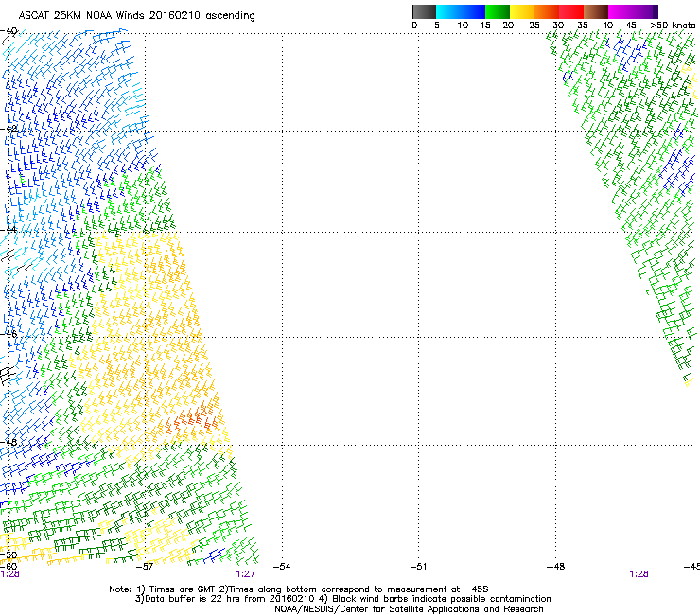The width and height of the screenshot is (700, 615).
Task: Click the 1:28 time label near -45 longitude
Action: pos(639,574)
